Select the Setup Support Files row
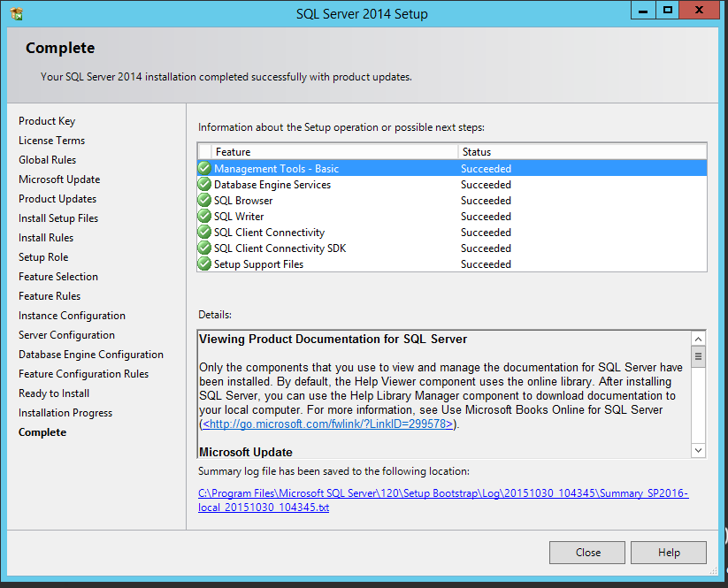This screenshot has width=728, height=588. pos(452,263)
